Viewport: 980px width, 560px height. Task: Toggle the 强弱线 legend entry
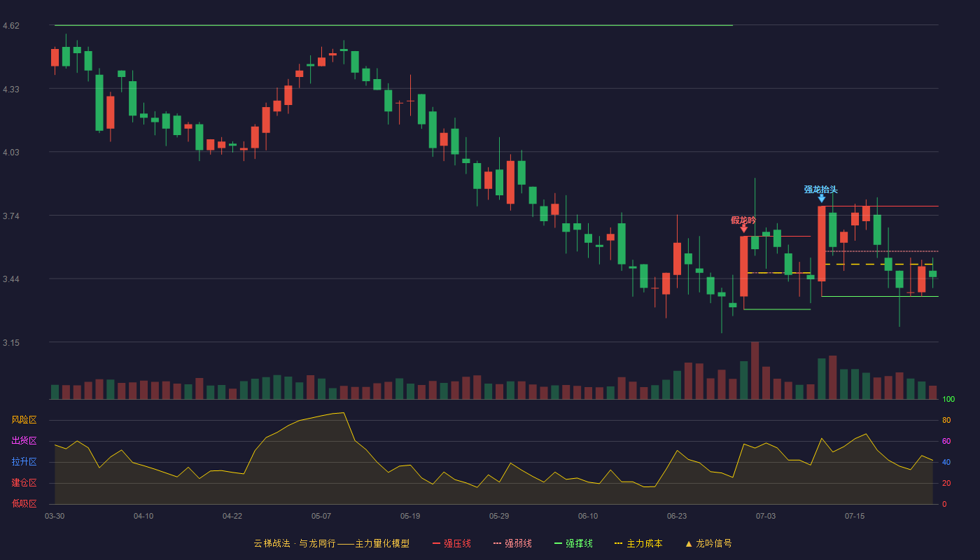(512, 543)
